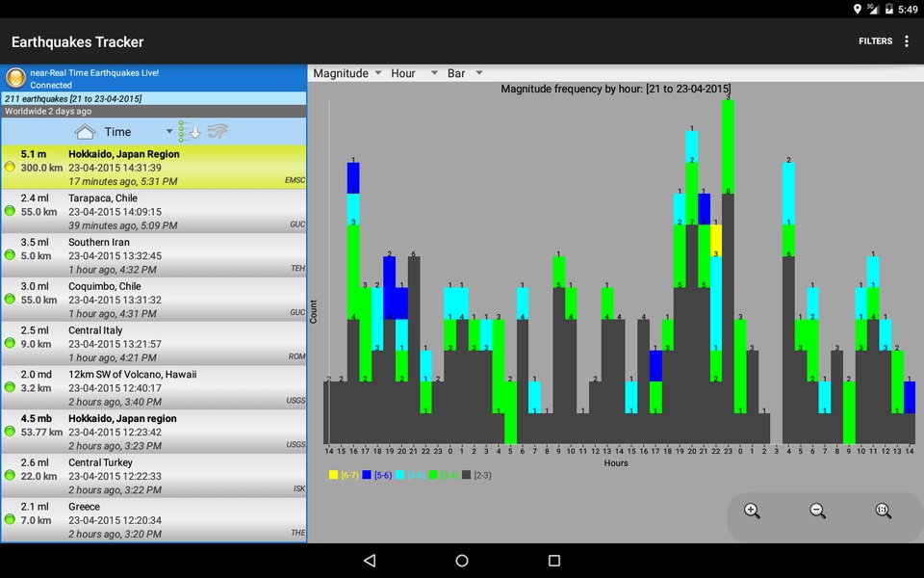The image size is (924, 578).
Task: Select the 5.1 m Hokkaido, Japan Region earthquake
Action: click(154, 167)
